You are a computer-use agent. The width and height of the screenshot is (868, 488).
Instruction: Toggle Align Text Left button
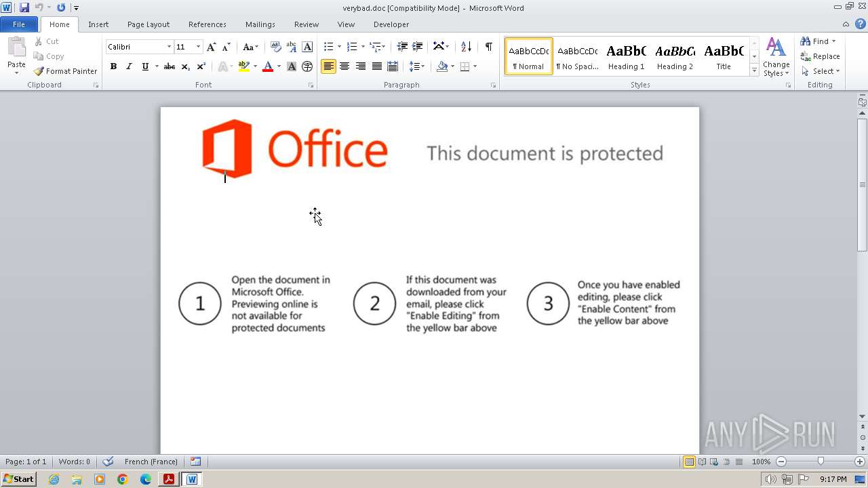pos(328,66)
